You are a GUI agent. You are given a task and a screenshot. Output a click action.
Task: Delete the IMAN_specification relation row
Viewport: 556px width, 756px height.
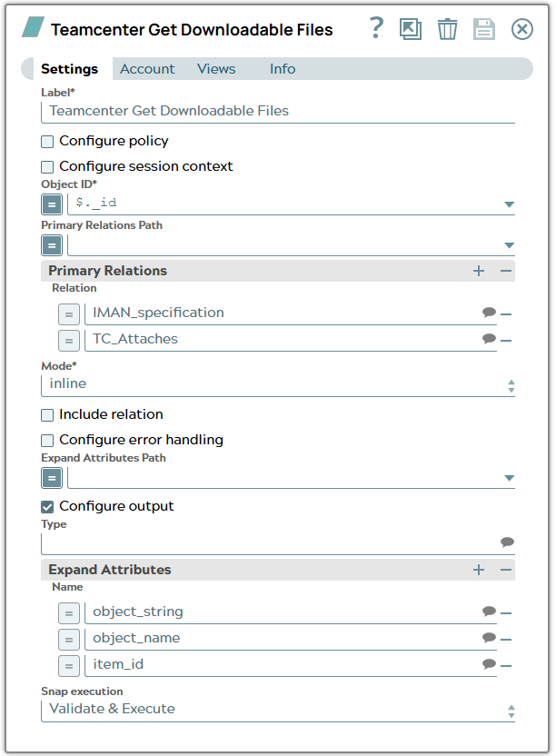point(506,314)
